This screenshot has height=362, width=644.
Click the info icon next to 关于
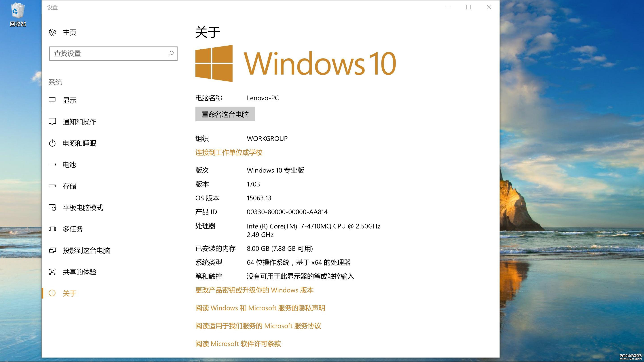[52, 293]
